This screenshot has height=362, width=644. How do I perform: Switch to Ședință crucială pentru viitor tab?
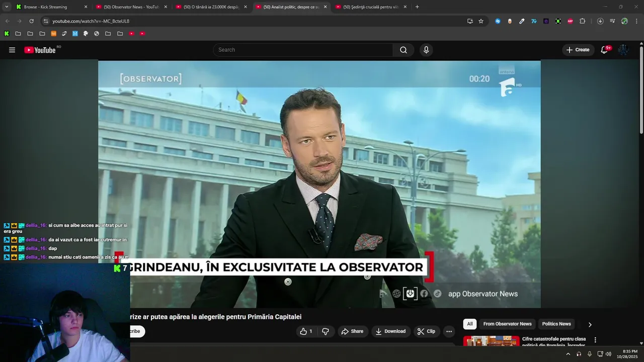tap(371, 7)
